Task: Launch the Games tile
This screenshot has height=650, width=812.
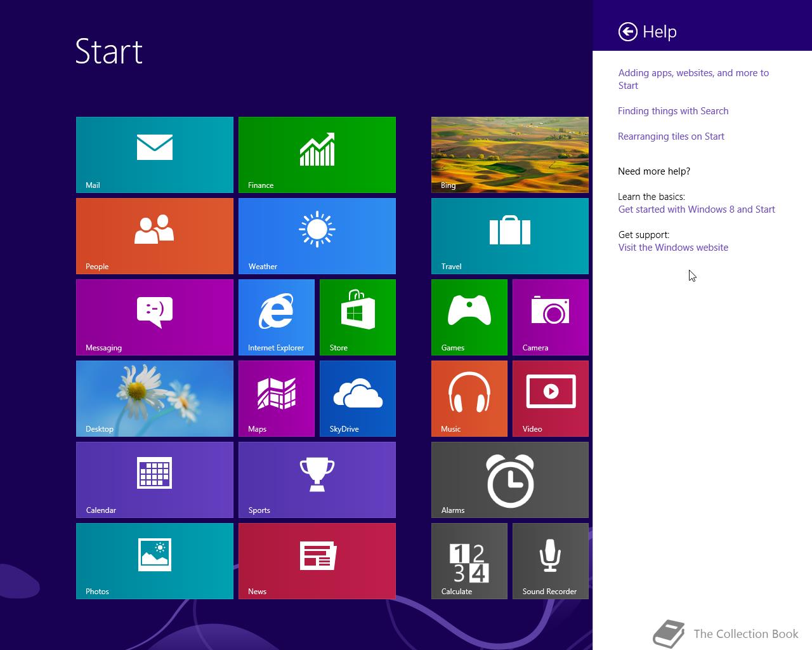Action: coord(469,317)
